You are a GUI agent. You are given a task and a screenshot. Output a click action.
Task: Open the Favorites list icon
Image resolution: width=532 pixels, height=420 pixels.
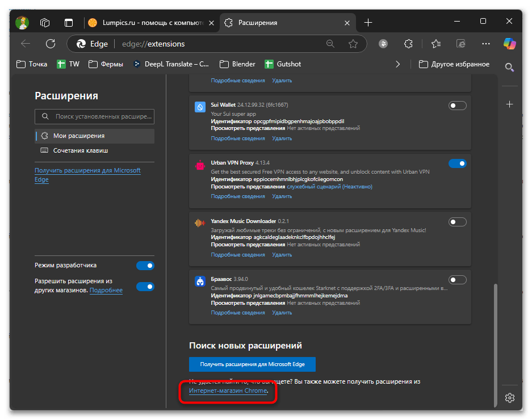(436, 44)
